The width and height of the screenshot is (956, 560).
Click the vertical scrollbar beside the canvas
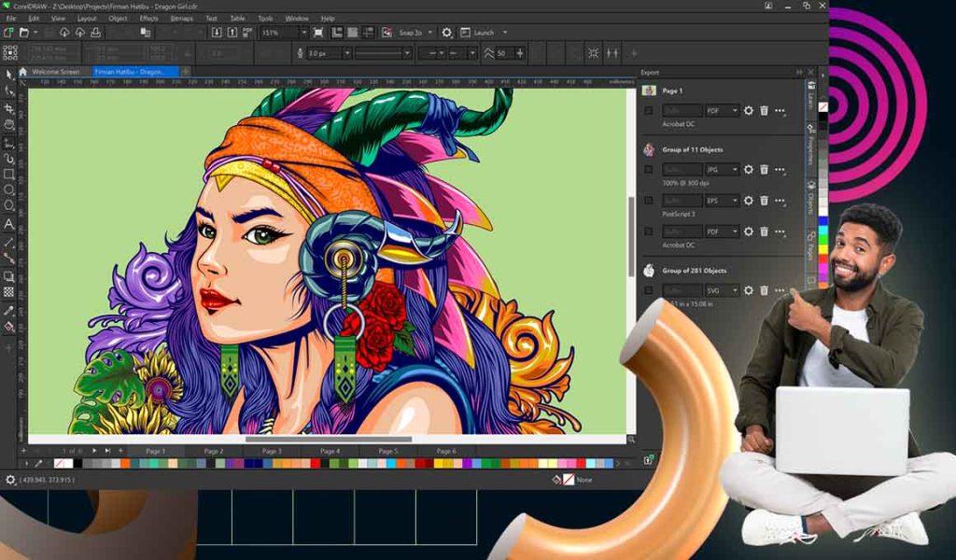point(632,238)
